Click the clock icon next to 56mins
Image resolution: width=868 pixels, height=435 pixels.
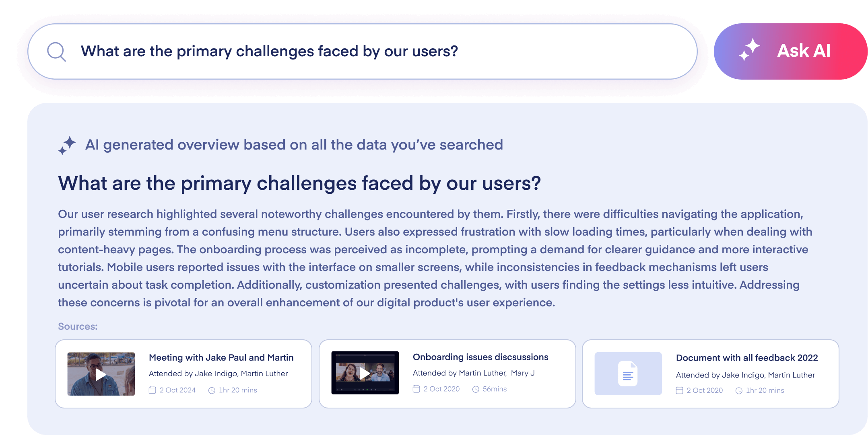click(x=476, y=389)
